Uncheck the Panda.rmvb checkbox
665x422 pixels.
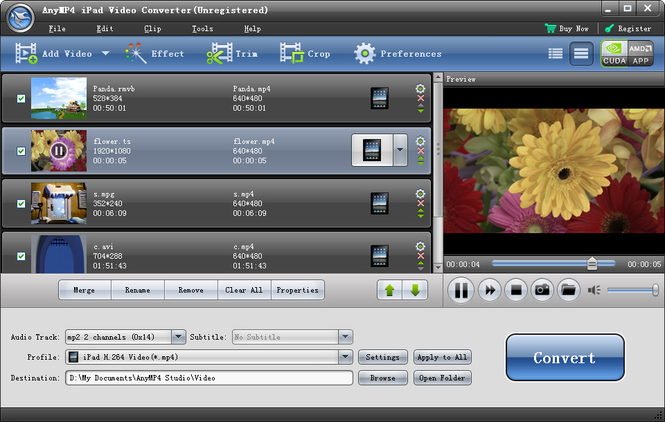[x=21, y=98]
